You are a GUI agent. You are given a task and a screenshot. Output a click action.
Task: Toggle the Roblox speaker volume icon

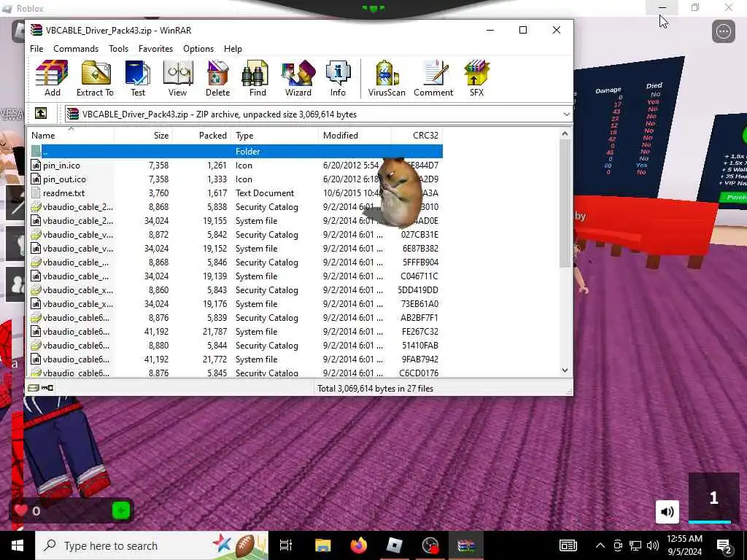(x=667, y=511)
